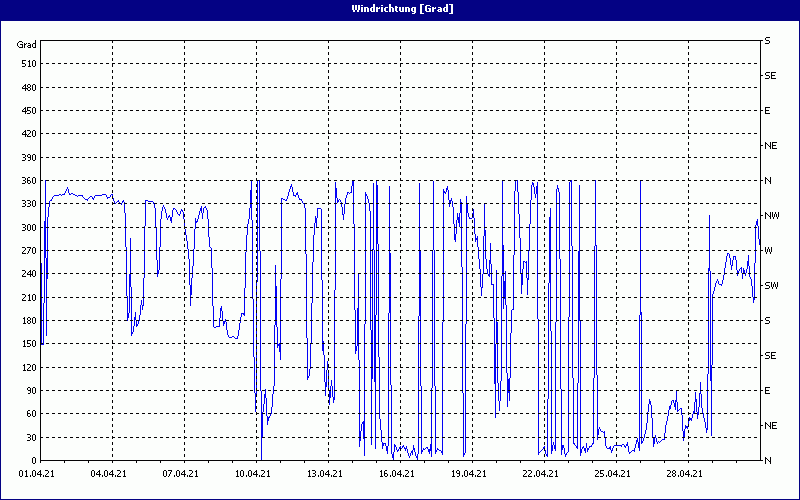Click the SW compass label on the right
The width and height of the screenshot is (800, 500).
(771, 285)
